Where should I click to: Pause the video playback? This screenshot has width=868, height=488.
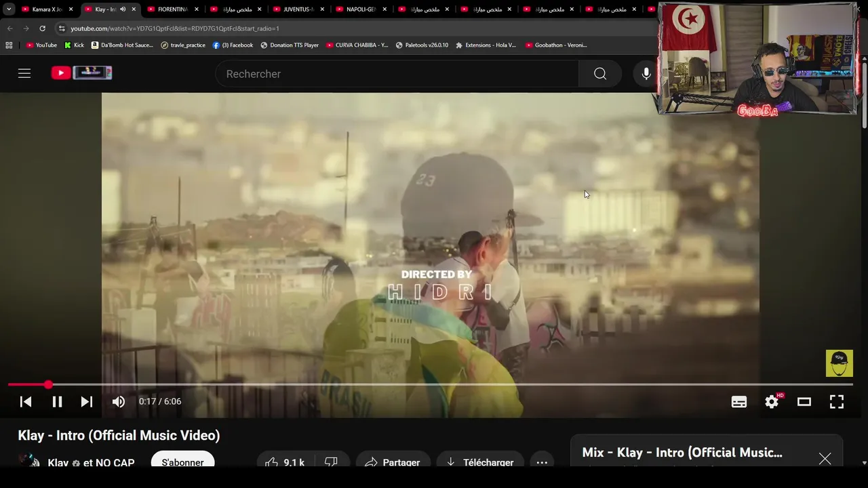point(57,401)
